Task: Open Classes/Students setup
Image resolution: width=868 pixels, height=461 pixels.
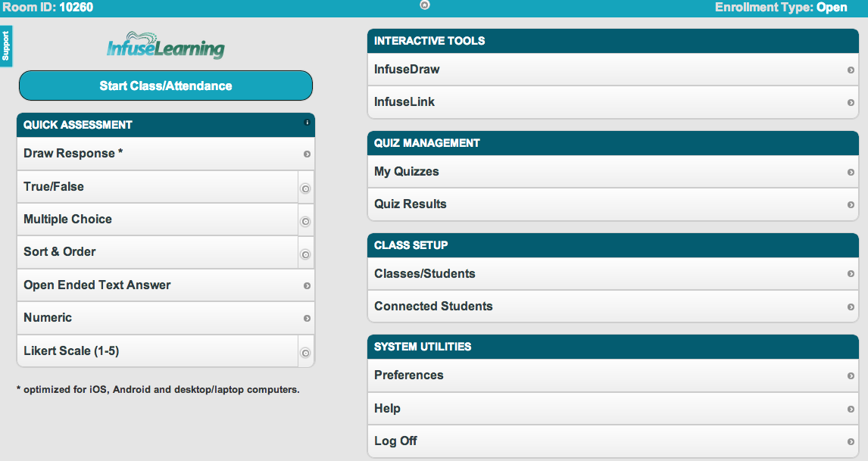Action: (x=613, y=274)
